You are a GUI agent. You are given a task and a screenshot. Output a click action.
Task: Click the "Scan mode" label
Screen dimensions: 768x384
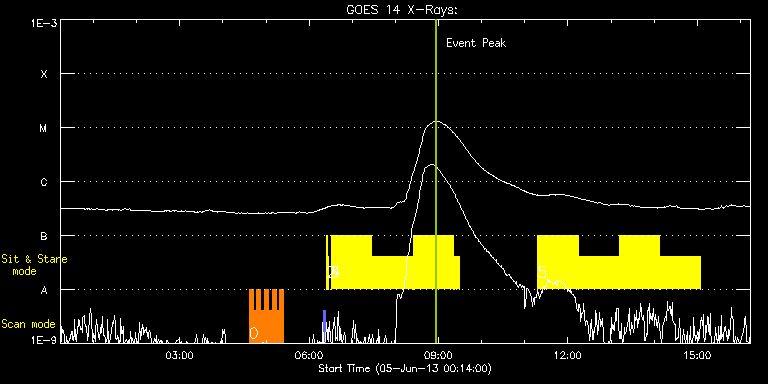point(28,324)
